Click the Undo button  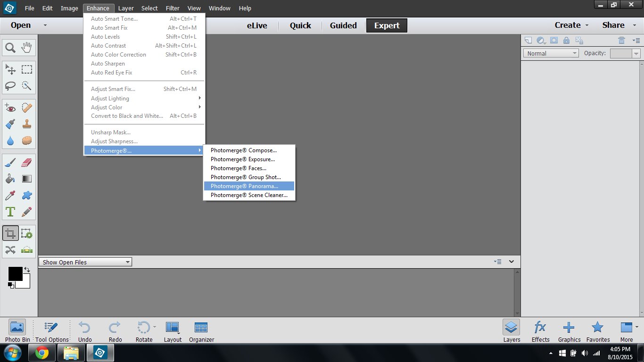tap(85, 331)
